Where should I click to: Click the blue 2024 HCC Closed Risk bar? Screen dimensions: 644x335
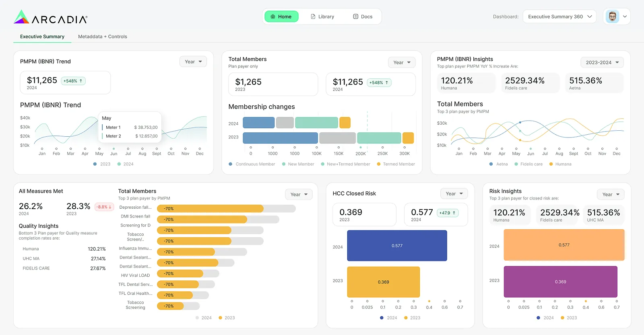pos(397,245)
